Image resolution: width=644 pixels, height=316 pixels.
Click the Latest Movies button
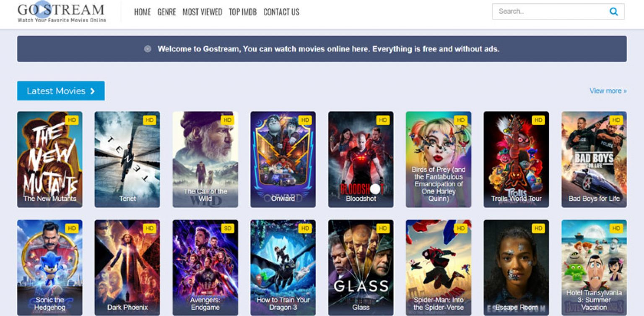click(x=61, y=91)
